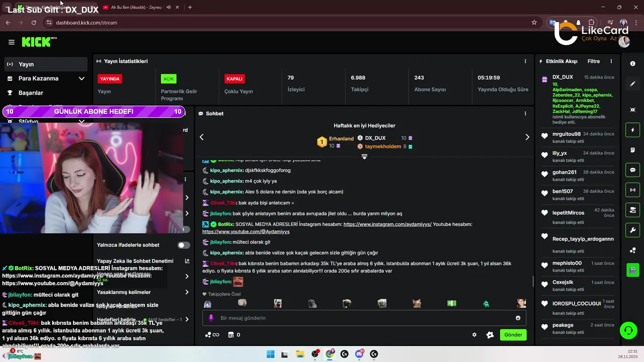Click the shop icon showing 0
Viewport: 644px width, 362px height.
coord(234,335)
